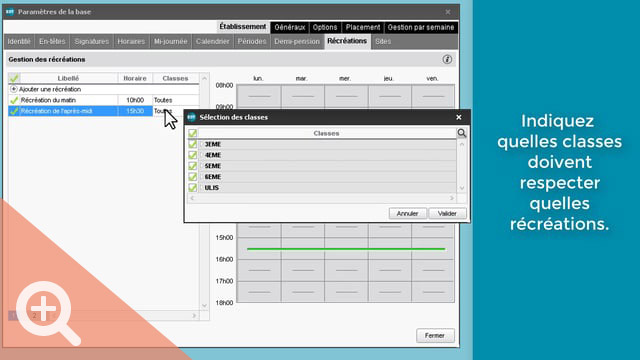Viewport: 640px width, 360px height.
Task: Click the Paramètres de la base app icon
Action: tap(10, 12)
